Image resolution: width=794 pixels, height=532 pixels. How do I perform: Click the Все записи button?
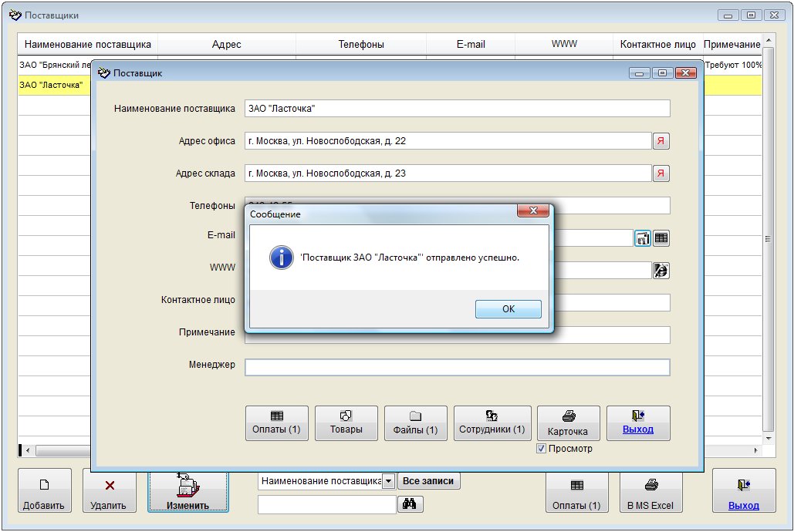click(428, 481)
